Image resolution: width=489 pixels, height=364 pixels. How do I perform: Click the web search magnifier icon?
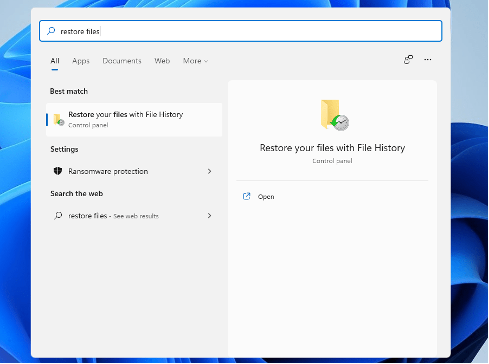tap(58, 216)
